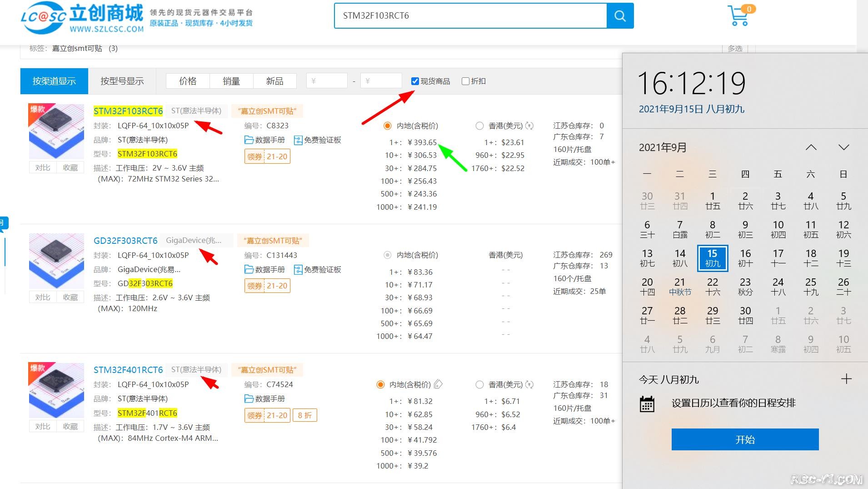
Task: Select mainland price radio for STM32F103RCT6
Action: (x=388, y=126)
